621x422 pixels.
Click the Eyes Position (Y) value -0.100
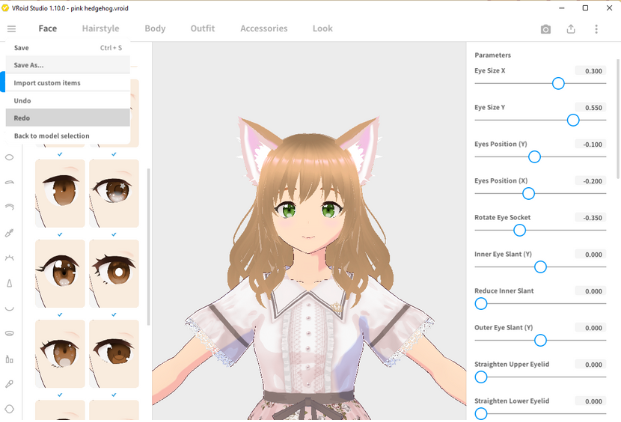(590, 144)
